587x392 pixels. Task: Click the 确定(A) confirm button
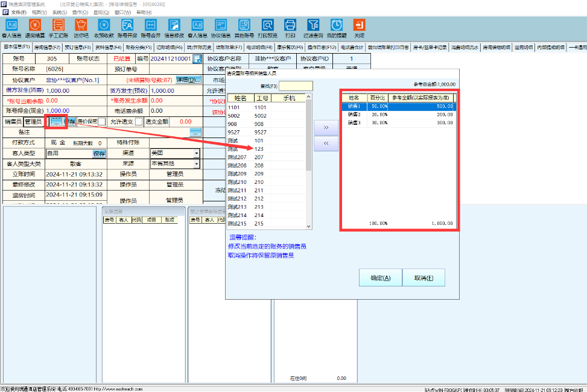pyautogui.click(x=380, y=278)
